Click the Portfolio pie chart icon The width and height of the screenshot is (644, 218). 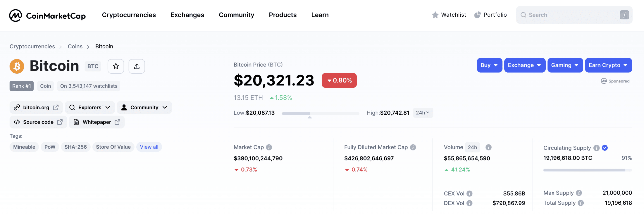[477, 15]
